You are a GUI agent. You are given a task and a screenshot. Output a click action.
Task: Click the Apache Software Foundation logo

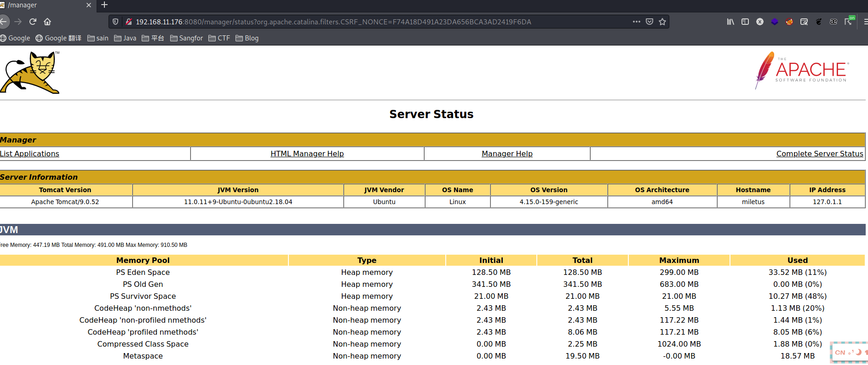802,70
